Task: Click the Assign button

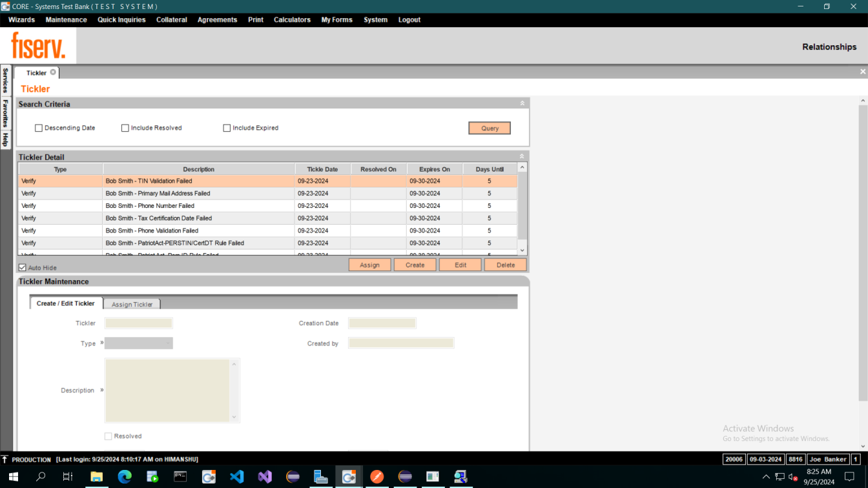Action: (x=369, y=265)
